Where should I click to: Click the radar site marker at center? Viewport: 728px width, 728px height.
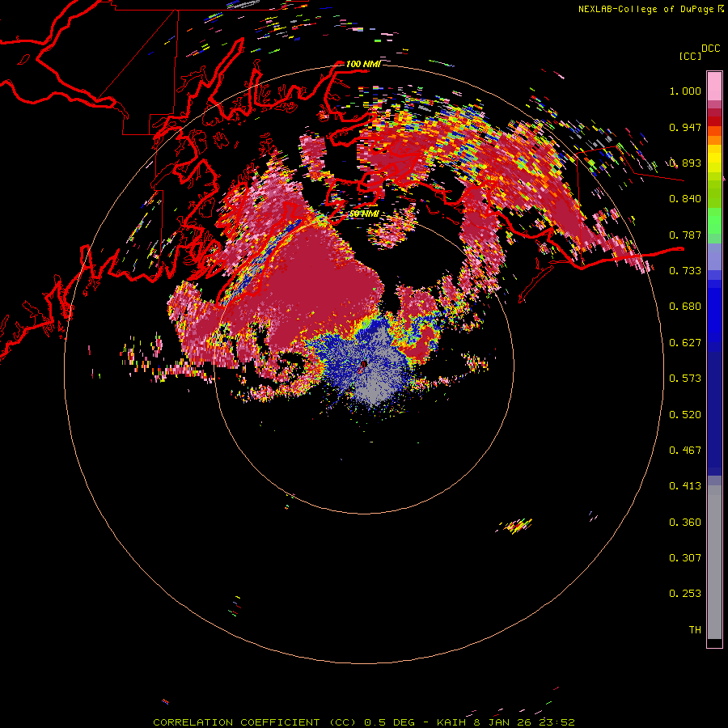click(363, 366)
